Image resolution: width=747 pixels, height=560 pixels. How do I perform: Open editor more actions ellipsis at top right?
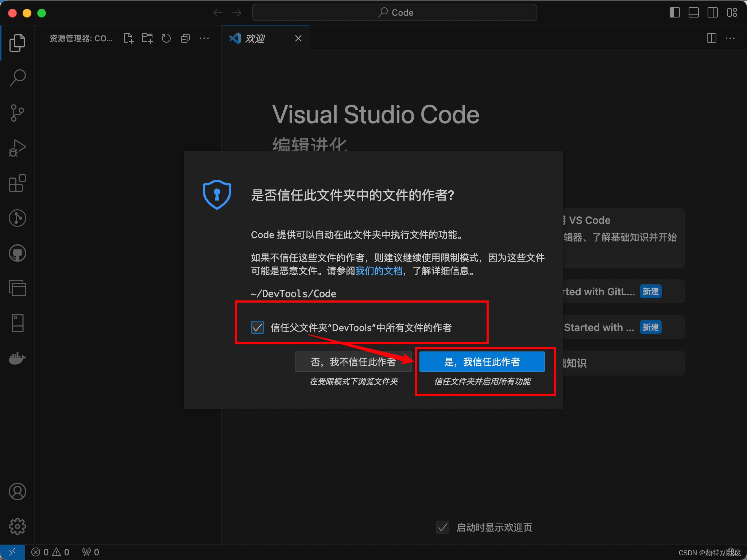click(730, 38)
